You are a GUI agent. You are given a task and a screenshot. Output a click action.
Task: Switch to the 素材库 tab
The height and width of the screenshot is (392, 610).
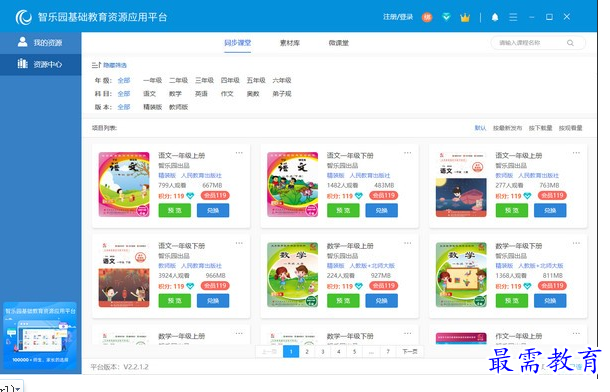[x=290, y=43]
